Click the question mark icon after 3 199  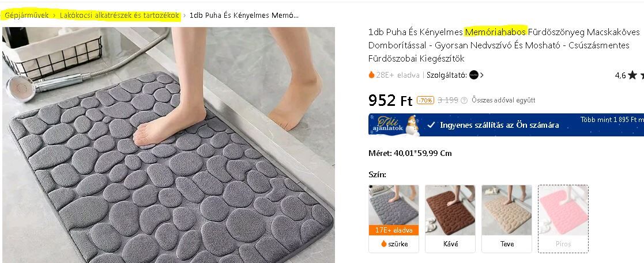pyautogui.click(x=464, y=100)
